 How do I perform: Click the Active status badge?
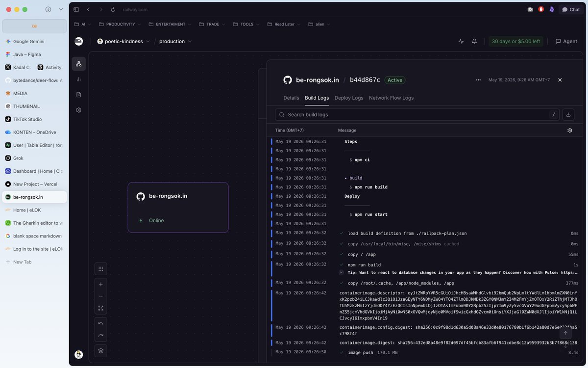tap(395, 80)
